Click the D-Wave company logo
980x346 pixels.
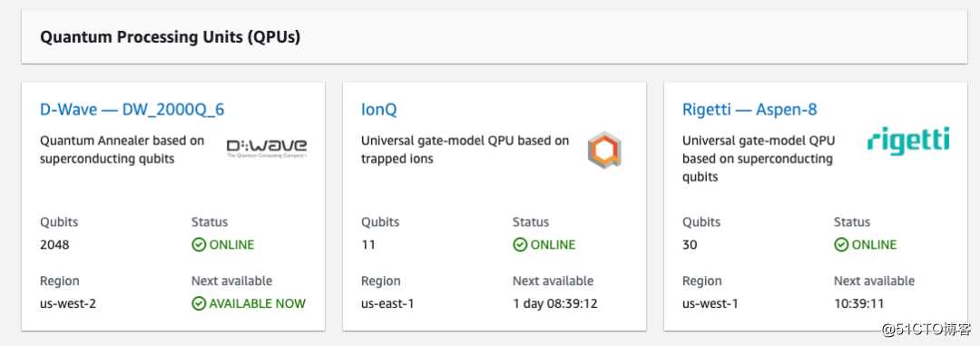[267, 148]
